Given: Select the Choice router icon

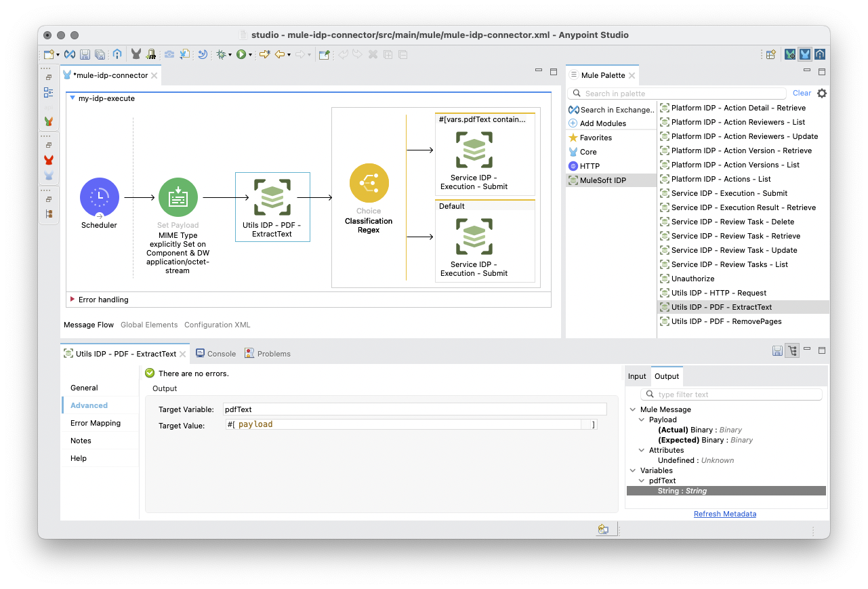Looking at the screenshot, I should (x=369, y=184).
